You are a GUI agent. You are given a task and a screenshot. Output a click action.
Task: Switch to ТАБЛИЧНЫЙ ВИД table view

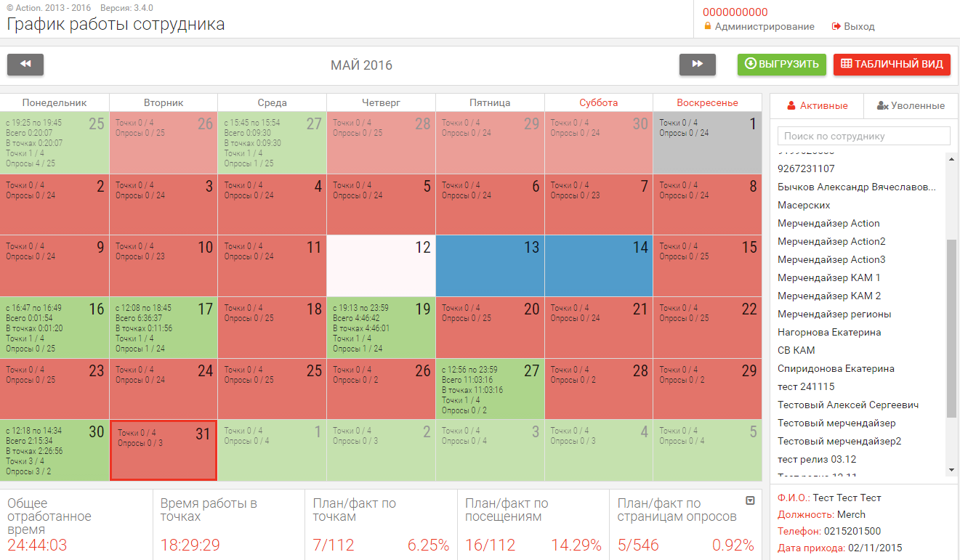tap(892, 64)
